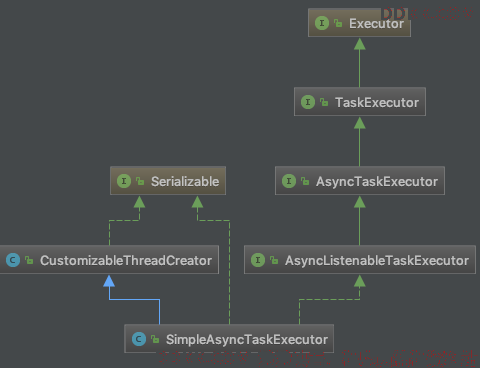The width and height of the screenshot is (480, 368).
Task: Select the AsyncListenableTaskExecutor node label
Action: pos(377,260)
